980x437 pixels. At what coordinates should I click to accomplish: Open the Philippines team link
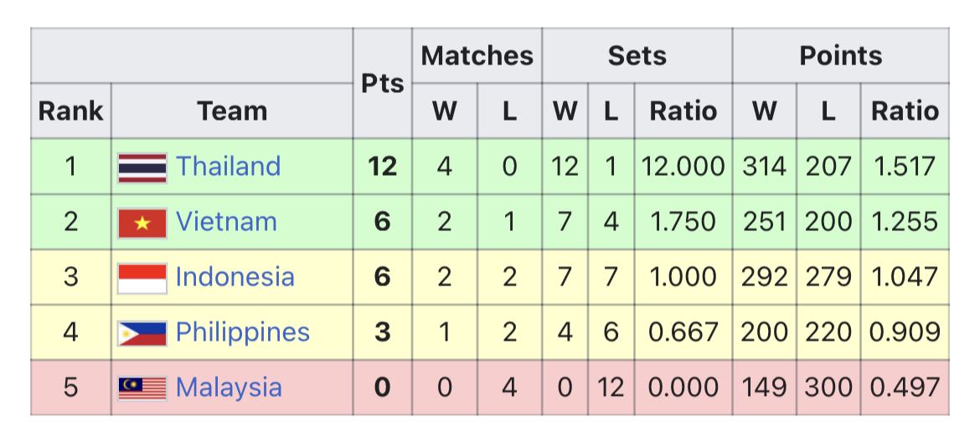pos(242,332)
